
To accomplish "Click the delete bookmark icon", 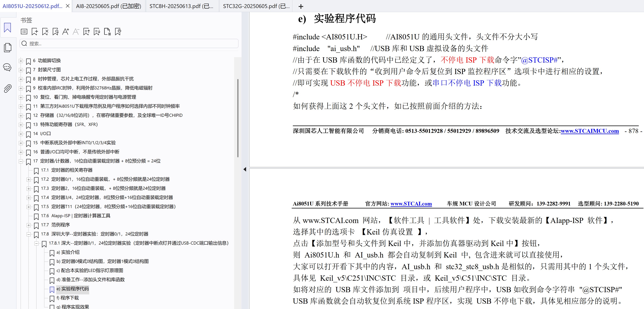I will pyautogui.click(x=45, y=32).
